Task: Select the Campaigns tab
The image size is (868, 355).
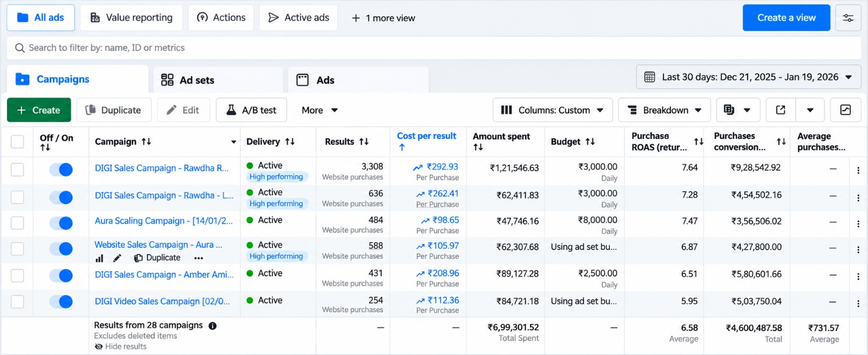Action: pyautogui.click(x=78, y=79)
